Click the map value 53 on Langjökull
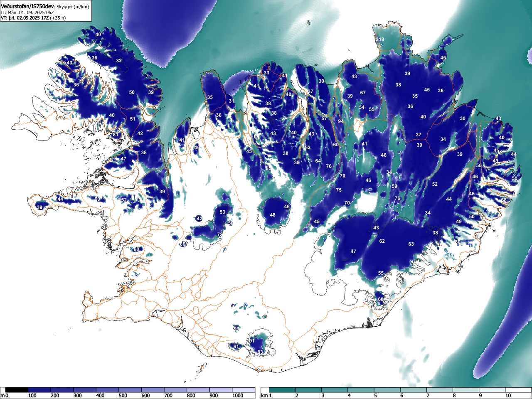The width and height of the screenshot is (532, 399). coord(222,212)
